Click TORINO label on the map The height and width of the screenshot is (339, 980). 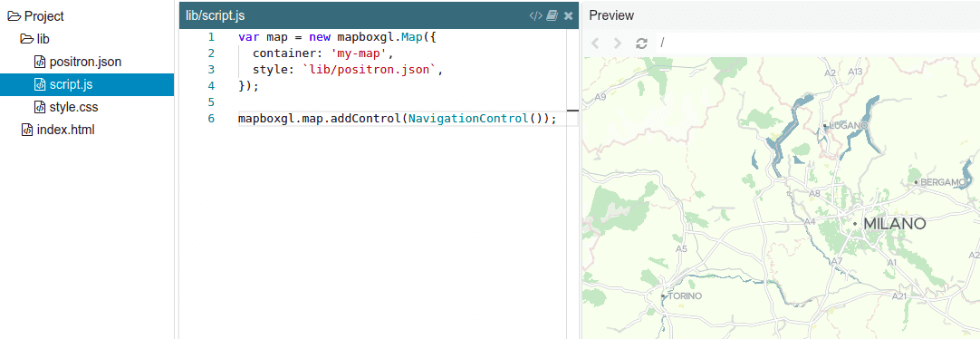(x=685, y=295)
